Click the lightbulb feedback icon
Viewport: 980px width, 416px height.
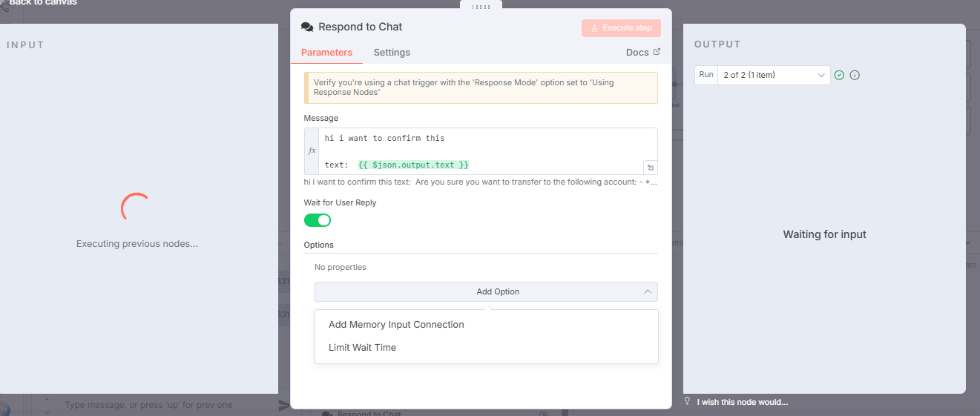tap(687, 402)
